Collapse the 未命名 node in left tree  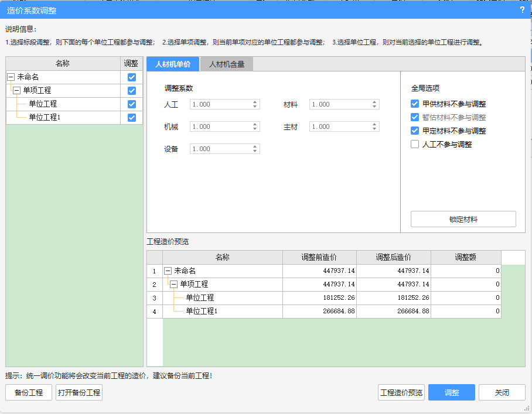coord(11,77)
